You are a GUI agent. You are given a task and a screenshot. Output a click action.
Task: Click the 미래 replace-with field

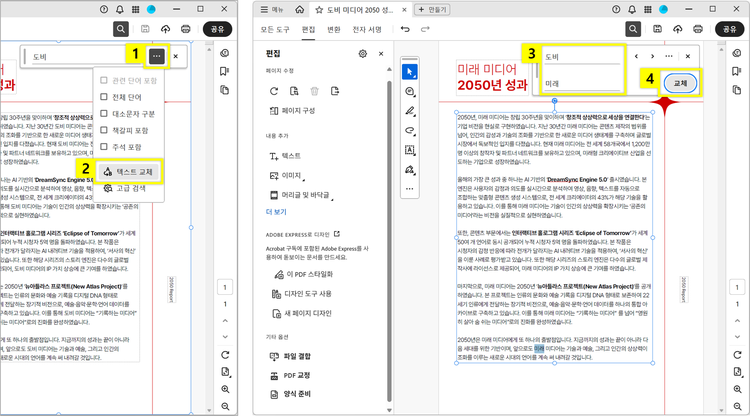coord(582,84)
